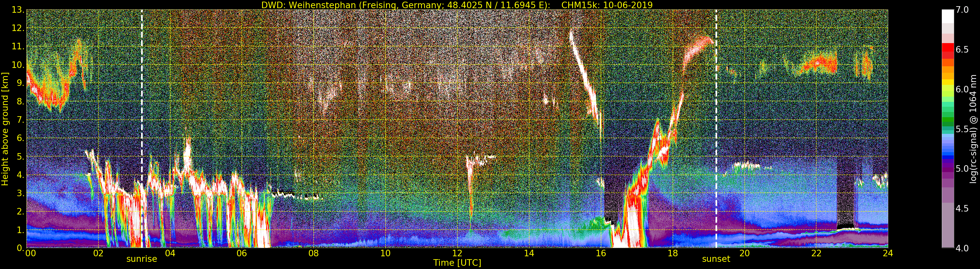Click the height axis tick '13.'

tap(18, 10)
